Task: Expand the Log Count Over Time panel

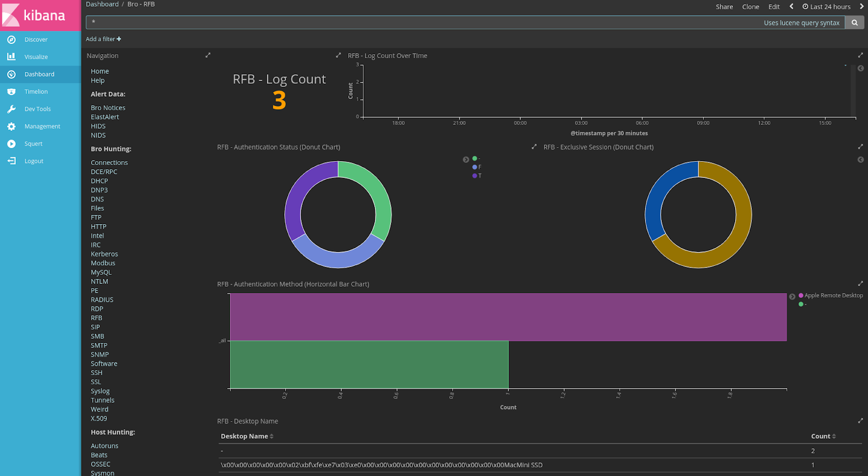Action: 860,55
